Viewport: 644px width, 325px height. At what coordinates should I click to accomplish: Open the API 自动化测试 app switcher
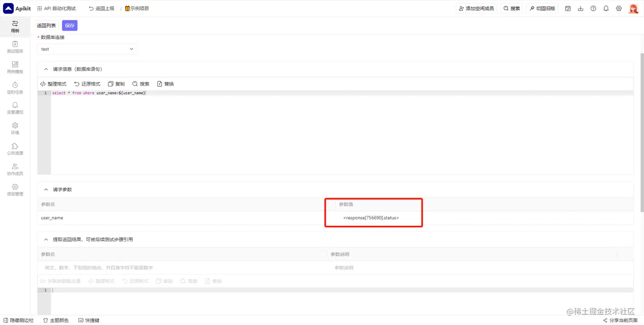tap(57, 9)
